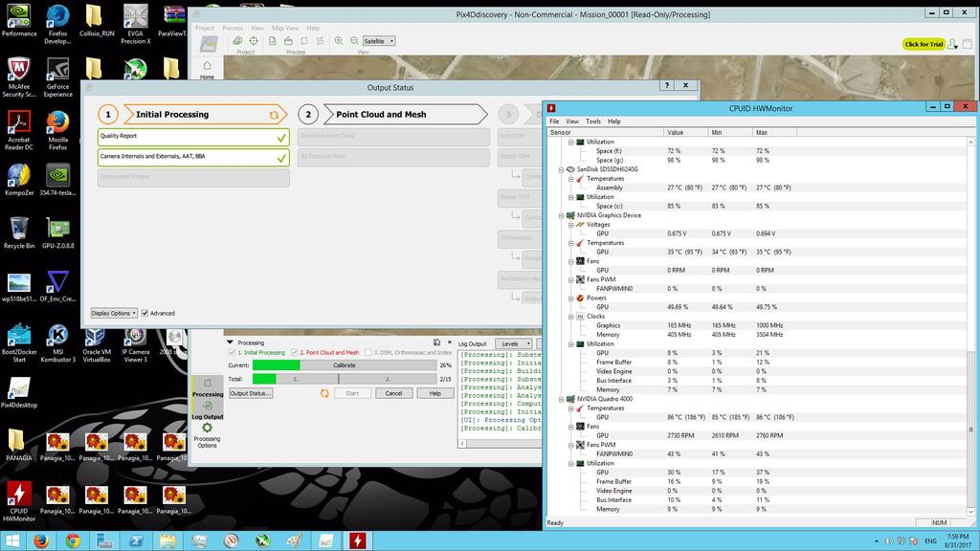Click the Value column header in HWMonitor
Screen dimensions: 980x551
[x=685, y=132]
